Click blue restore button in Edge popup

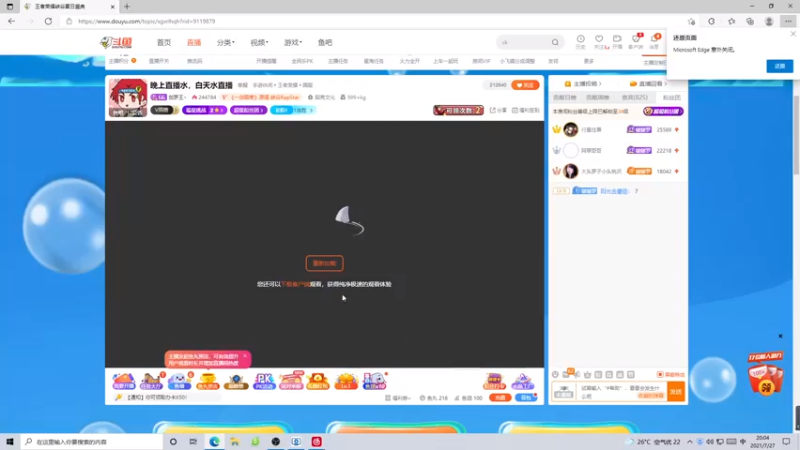(780, 66)
